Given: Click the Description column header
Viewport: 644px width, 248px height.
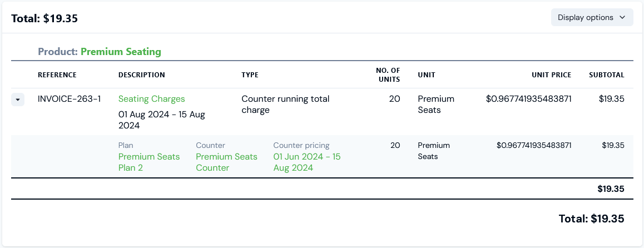Looking at the screenshot, I should (x=142, y=75).
